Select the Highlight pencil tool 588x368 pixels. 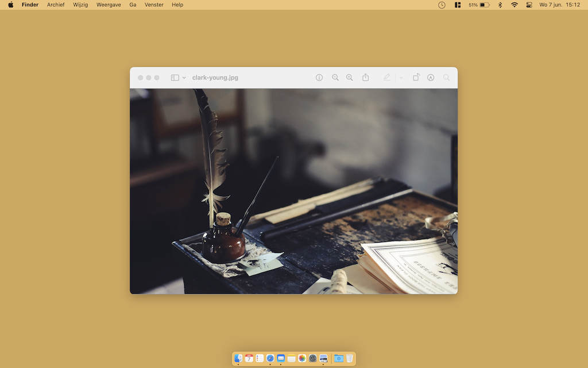point(386,78)
